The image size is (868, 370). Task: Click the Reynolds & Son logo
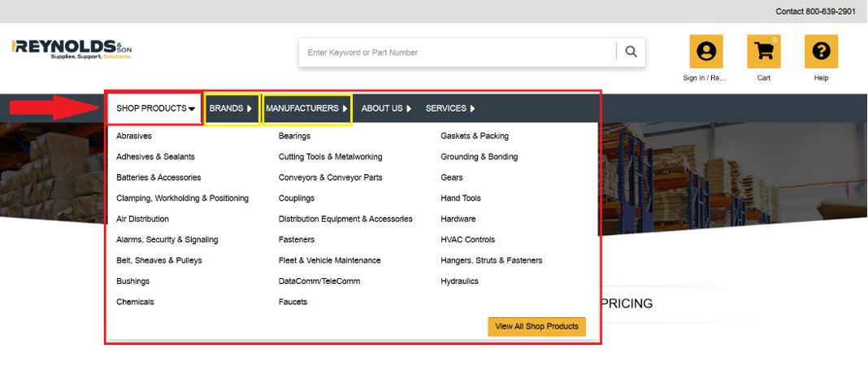click(x=72, y=49)
